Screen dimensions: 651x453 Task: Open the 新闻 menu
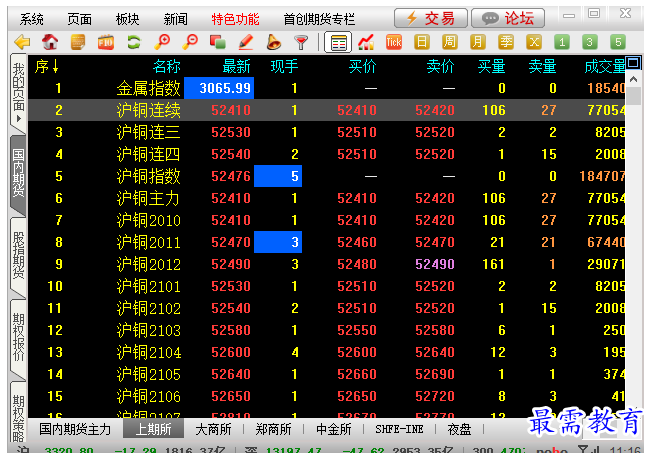pyautogui.click(x=176, y=19)
